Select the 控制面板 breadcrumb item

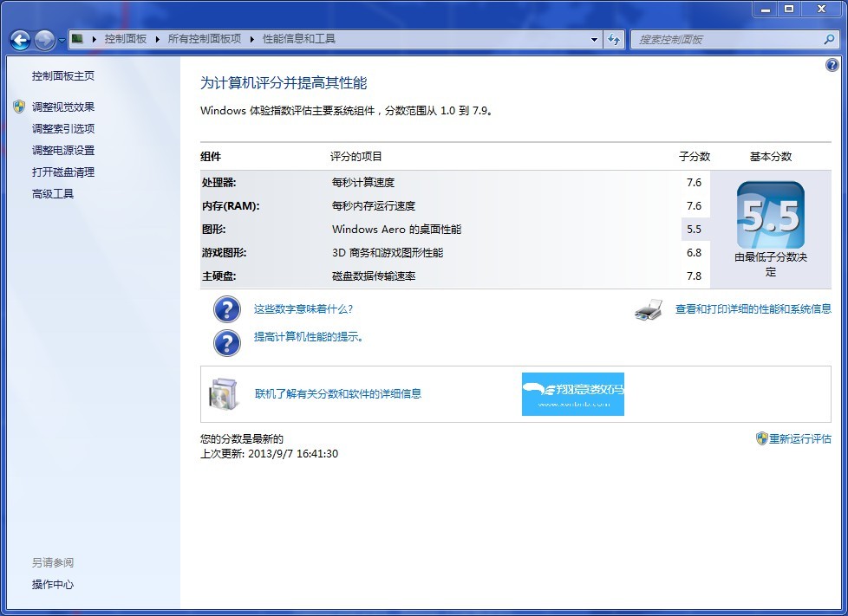point(126,39)
